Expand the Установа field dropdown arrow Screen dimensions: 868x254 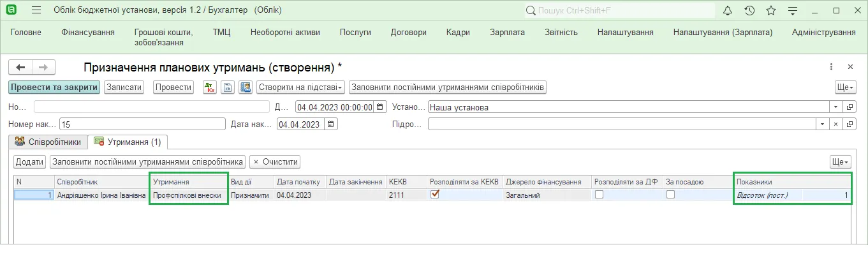point(836,107)
